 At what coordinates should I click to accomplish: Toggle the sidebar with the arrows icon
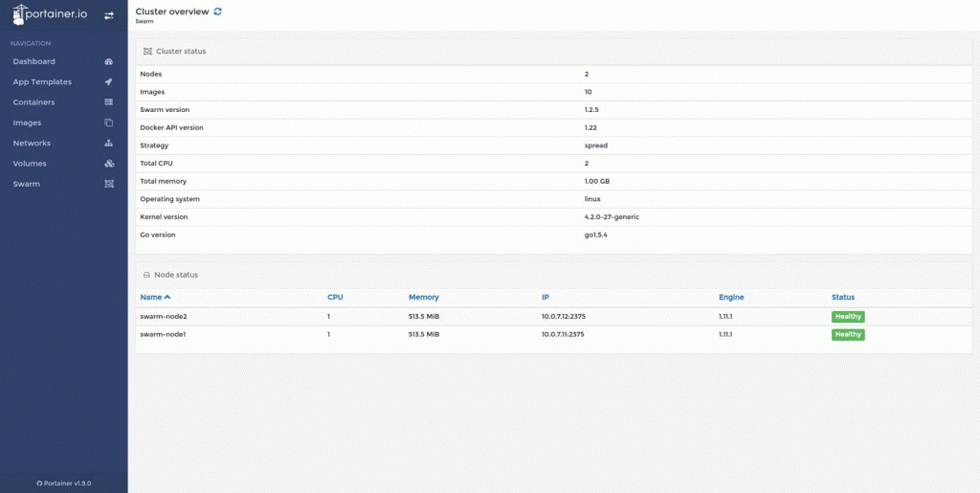[x=108, y=16]
